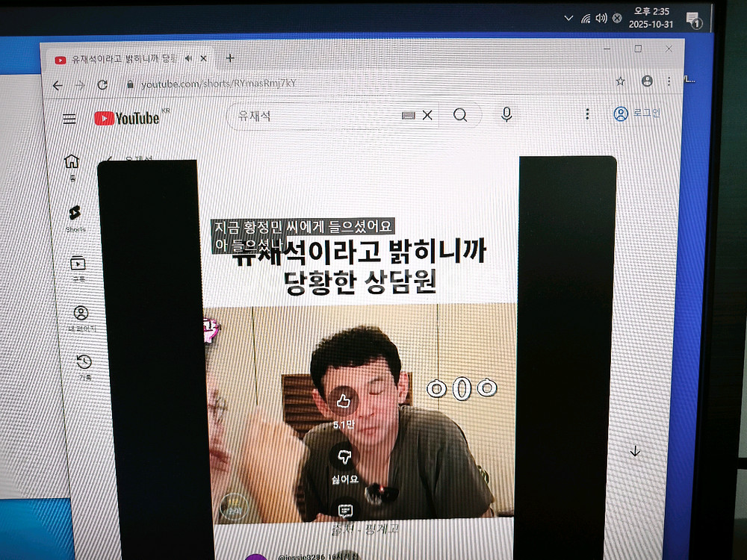Open YouTube's three-dot options menu

click(587, 113)
